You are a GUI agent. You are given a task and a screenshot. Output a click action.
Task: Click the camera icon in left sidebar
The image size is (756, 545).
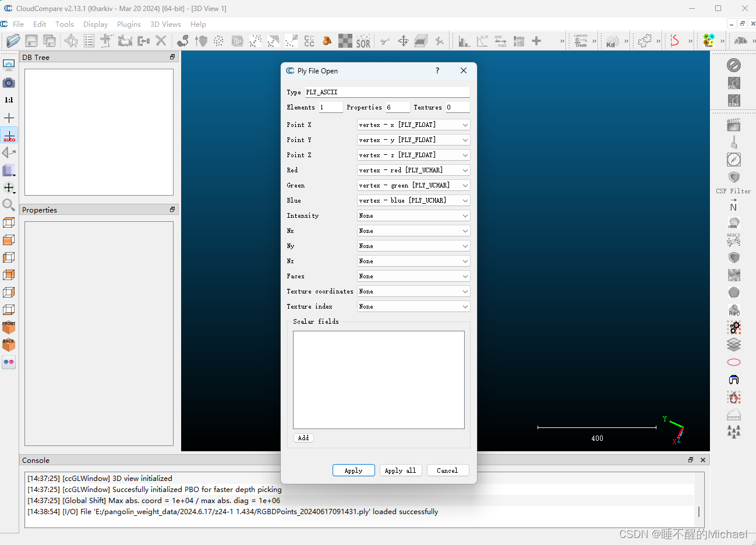[x=9, y=83]
